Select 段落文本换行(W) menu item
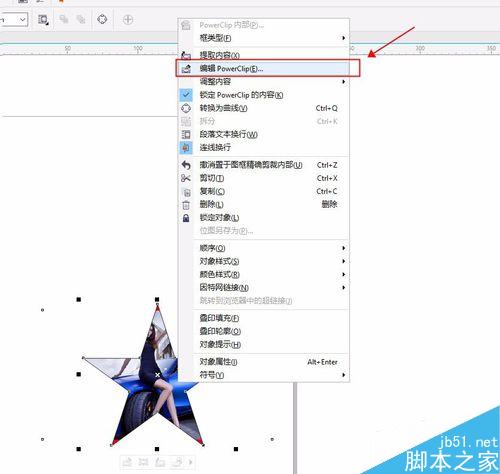 click(264, 134)
